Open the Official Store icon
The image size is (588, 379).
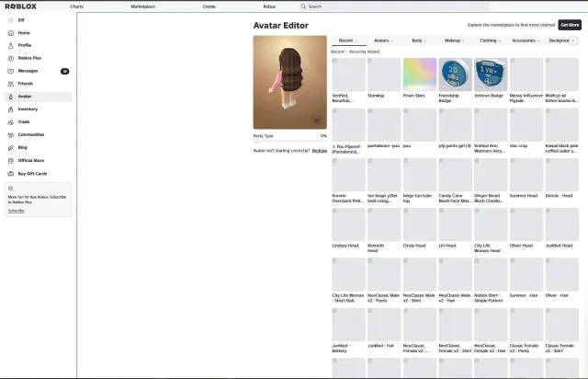tap(11, 161)
